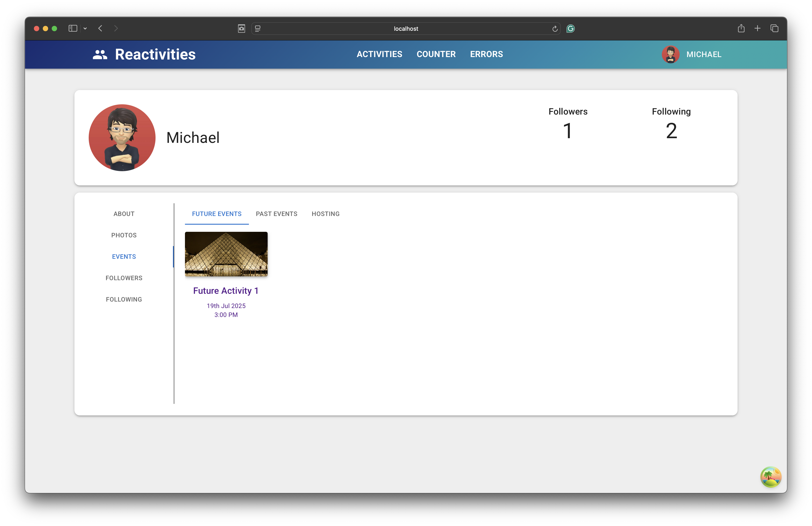This screenshot has height=526, width=812.
Task: Select the Photos profile tab
Action: [x=124, y=235]
